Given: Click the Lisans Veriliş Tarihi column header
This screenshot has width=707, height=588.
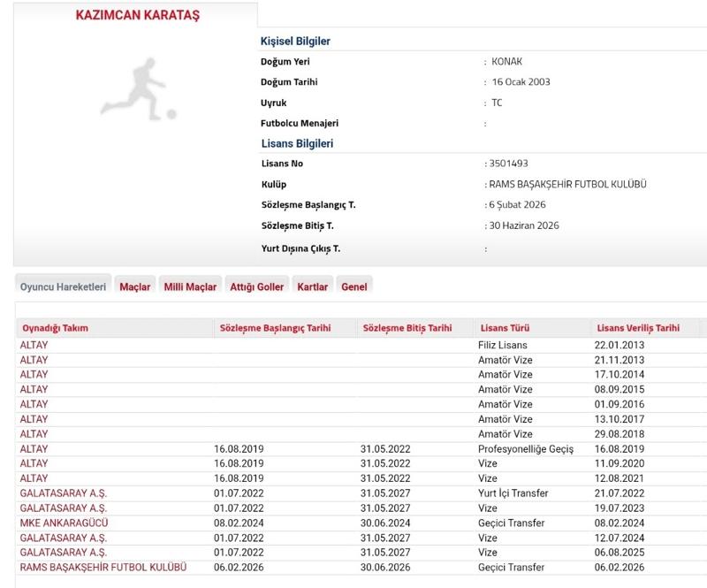Looking at the screenshot, I should (638, 328).
